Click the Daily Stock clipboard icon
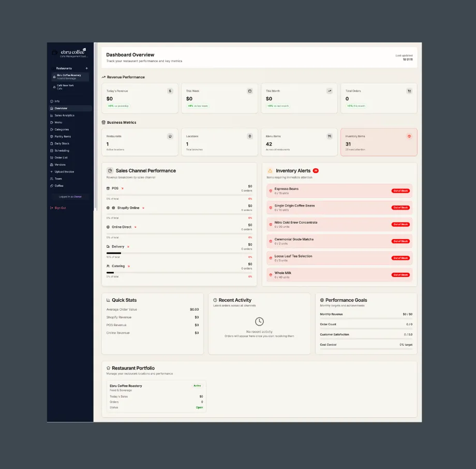The image size is (476, 469). (51, 143)
